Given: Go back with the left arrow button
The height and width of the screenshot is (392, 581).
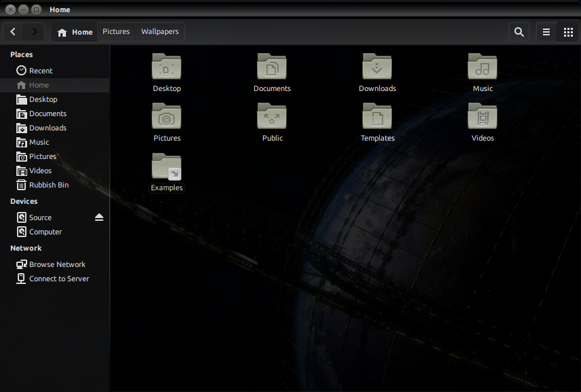Looking at the screenshot, I should [x=14, y=32].
